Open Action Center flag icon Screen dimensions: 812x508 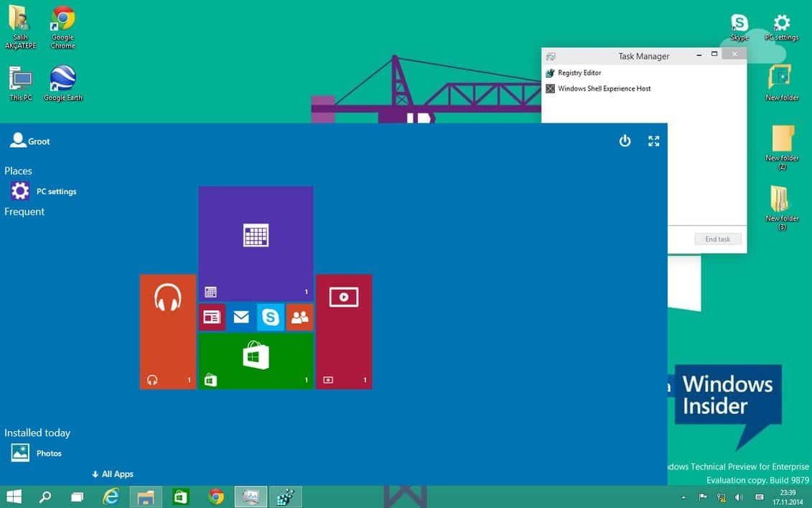[703, 497]
